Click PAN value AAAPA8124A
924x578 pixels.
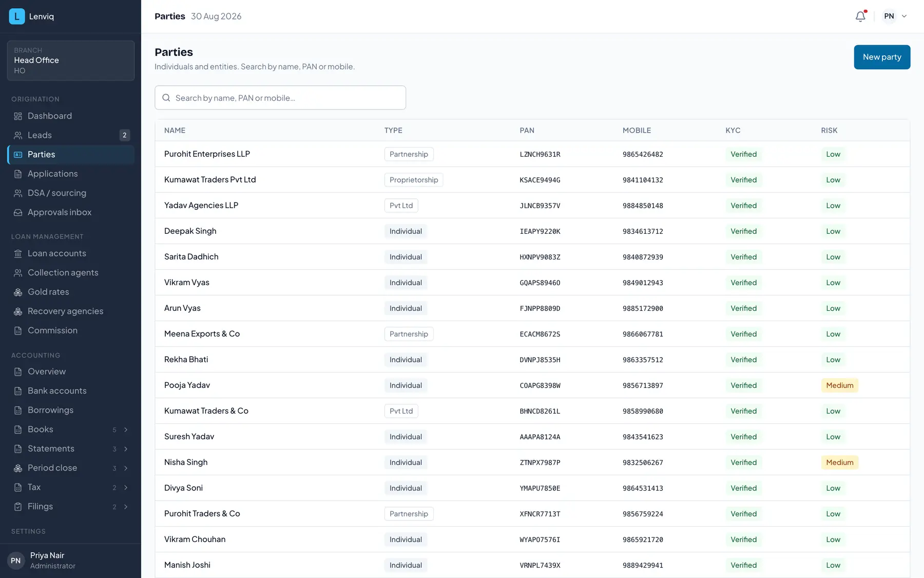click(x=540, y=437)
